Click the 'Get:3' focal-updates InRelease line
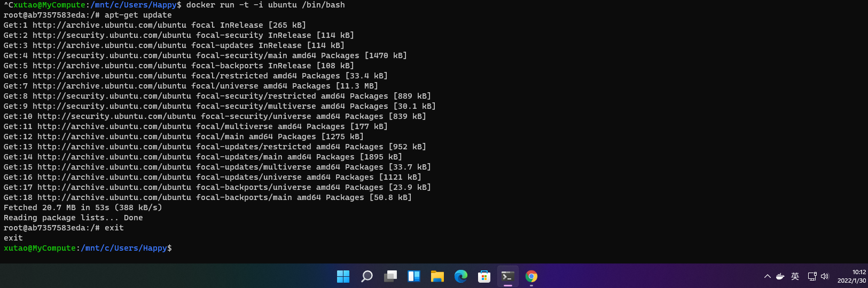 click(174, 45)
